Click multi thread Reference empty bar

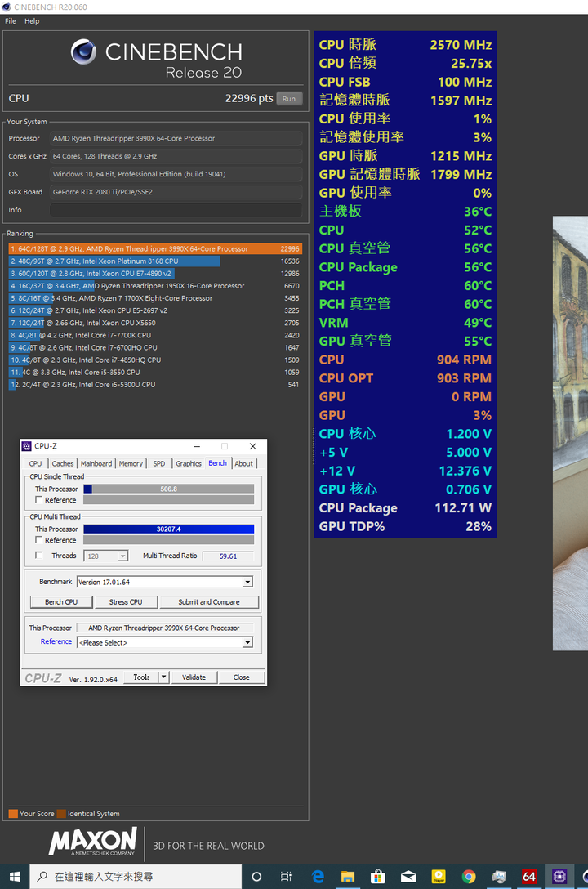[169, 540]
